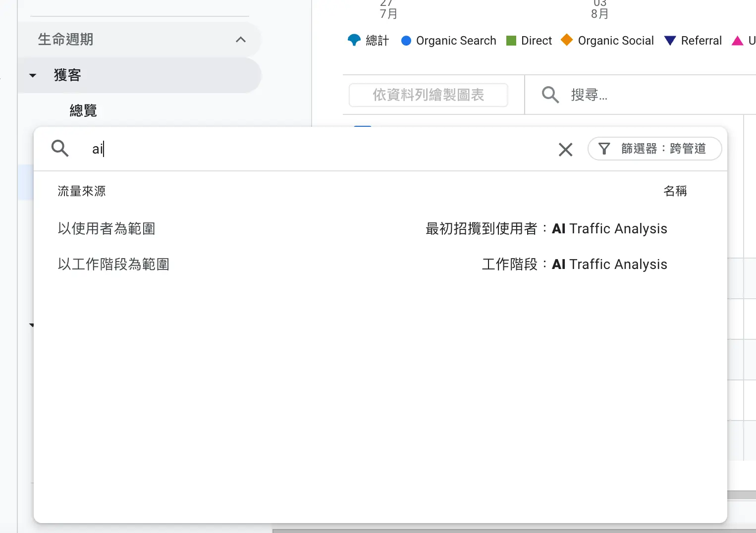756x533 pixels.
Task: Toggle the 總計 legend marker
Action: pos(354,40)
